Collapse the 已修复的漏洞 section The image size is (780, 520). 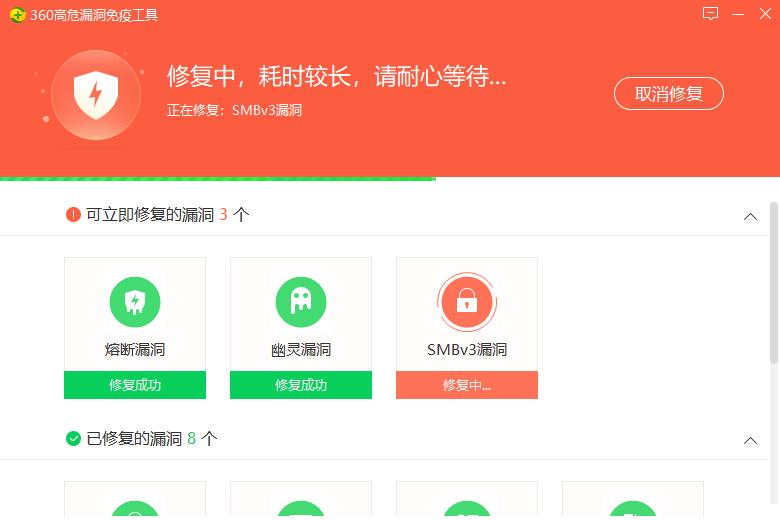[750, 440]
